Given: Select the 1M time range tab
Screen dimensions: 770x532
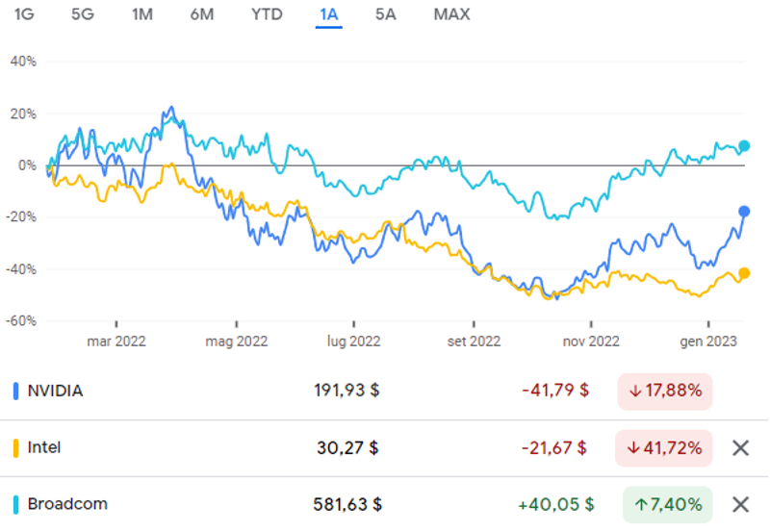Looking at the screenshot, I should pos(142,14).
